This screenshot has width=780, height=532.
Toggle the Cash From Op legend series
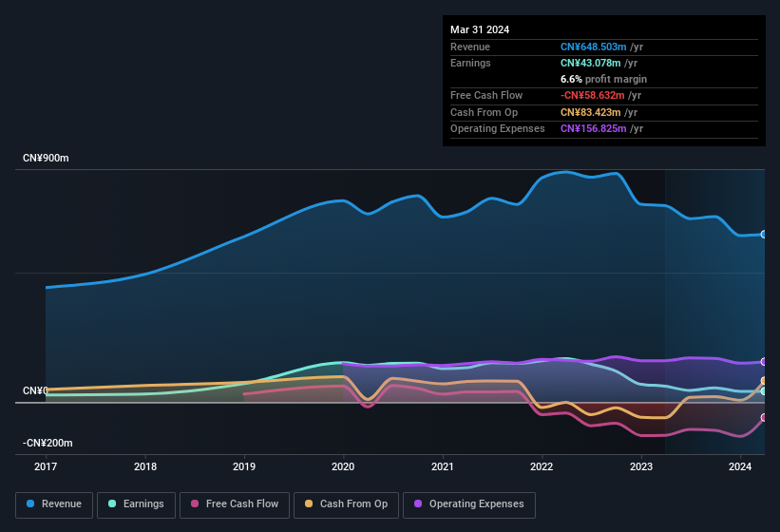pyautogui.click(x=346, y=504)
